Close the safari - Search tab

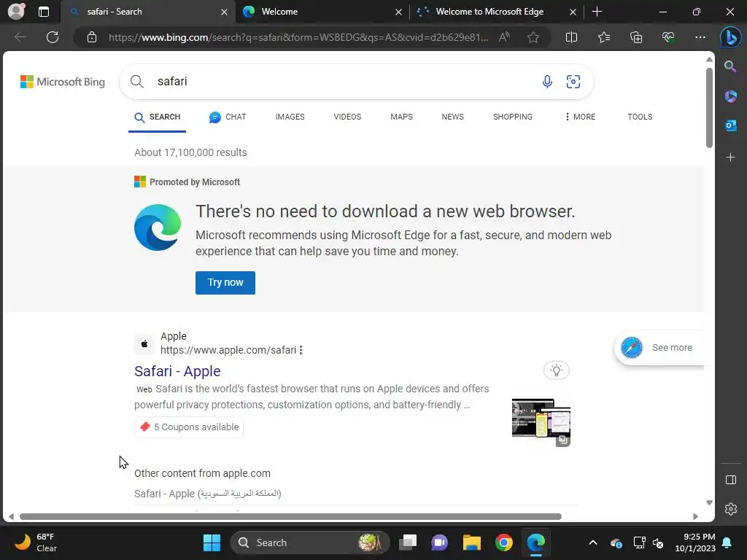click(224, 12)
